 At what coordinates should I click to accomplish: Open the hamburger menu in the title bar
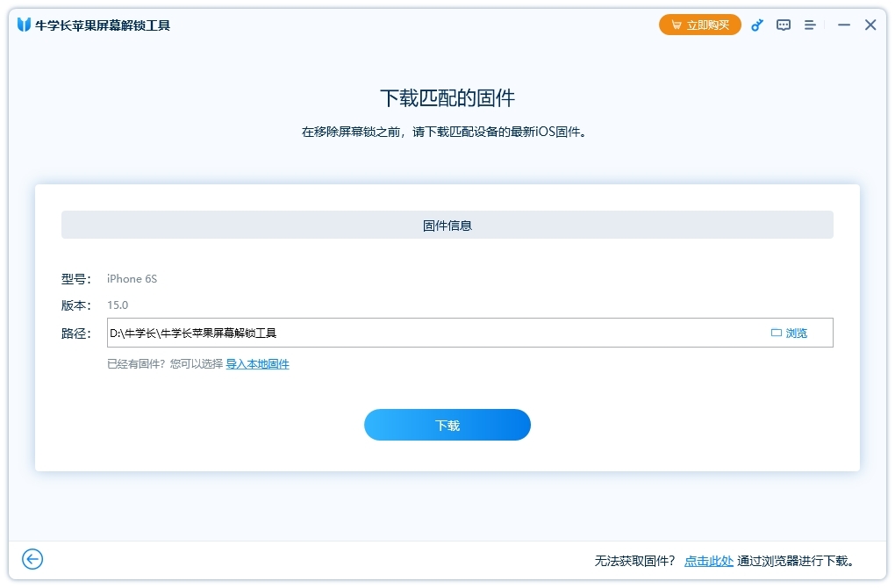tap(809, 25)
